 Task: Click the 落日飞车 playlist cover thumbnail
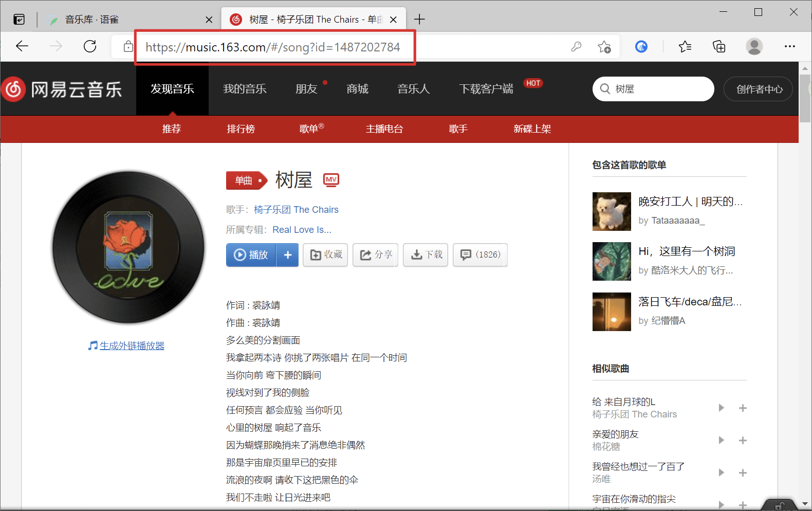click(612, 312)
